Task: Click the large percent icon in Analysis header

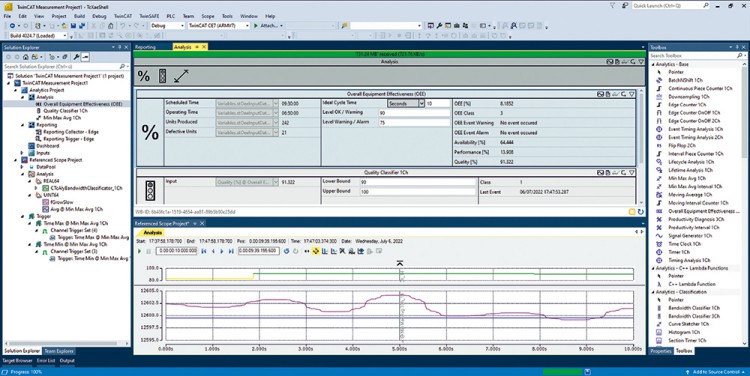Action: pyautogui.click(x=143, y=76)
